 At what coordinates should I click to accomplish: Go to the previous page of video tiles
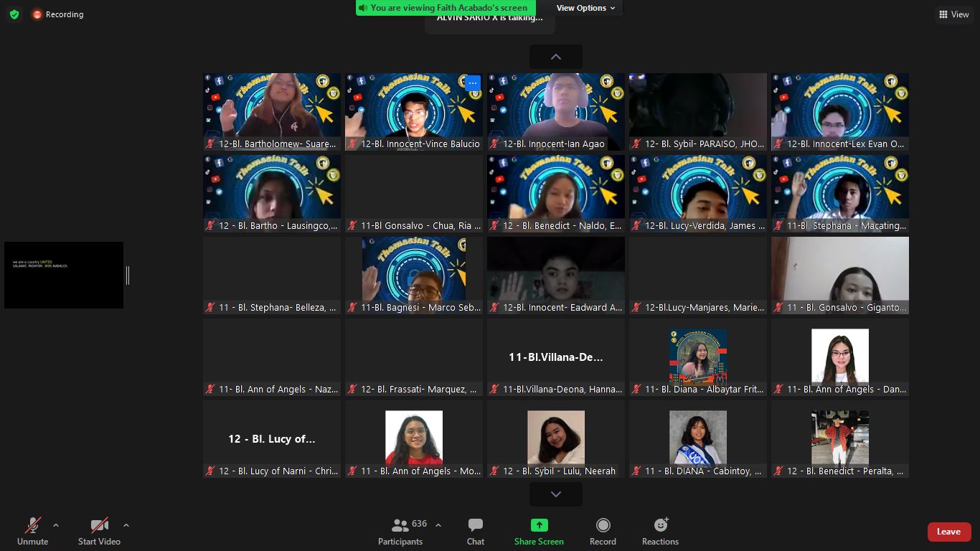click(x=556, y=57)
